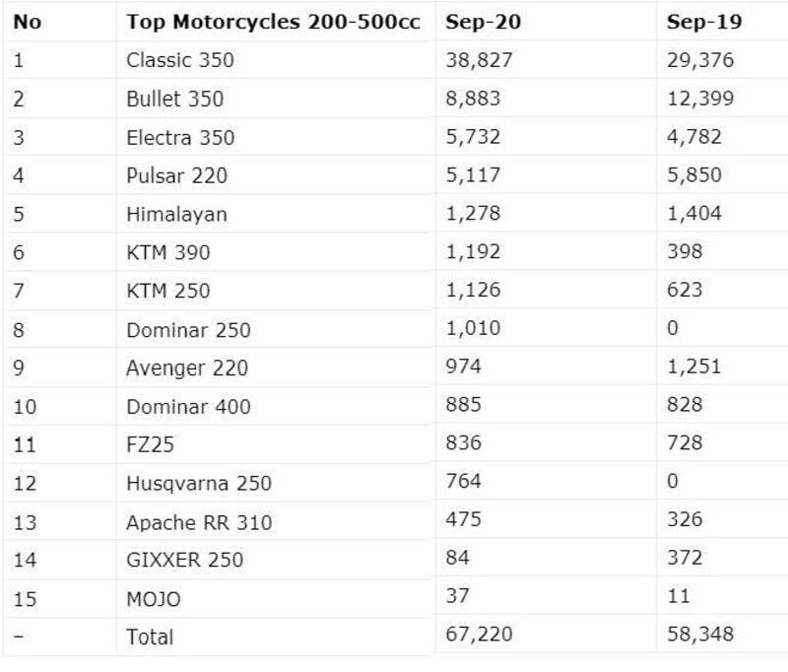Select the Classic 350 name cell
The width and height of the screenshot is (788, 672).
(x=180, y=60)
